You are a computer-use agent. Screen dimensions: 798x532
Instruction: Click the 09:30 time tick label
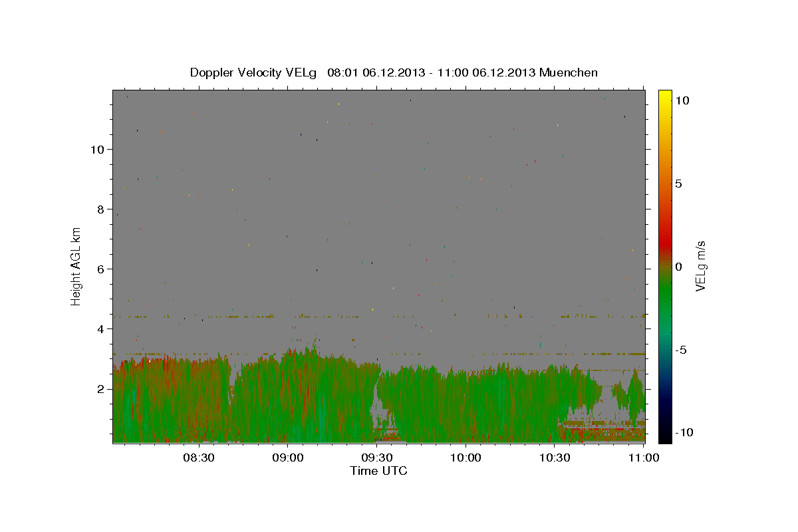coord(376,458)
